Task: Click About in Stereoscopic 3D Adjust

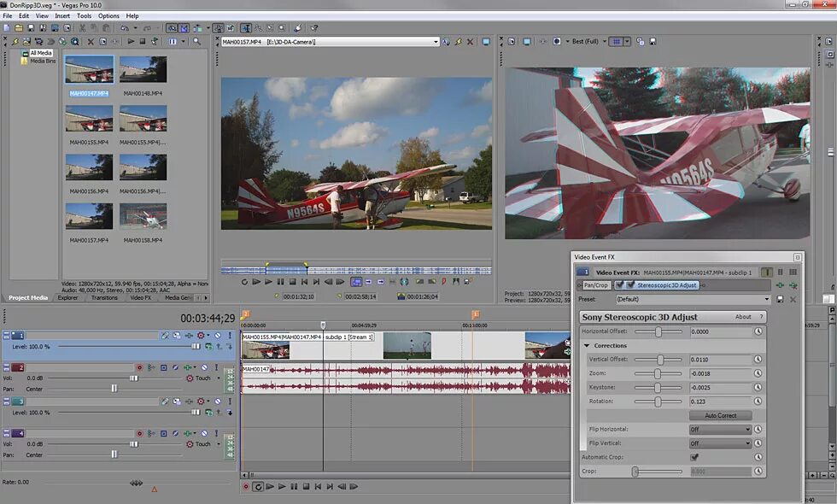Action: tap(743, 317)
